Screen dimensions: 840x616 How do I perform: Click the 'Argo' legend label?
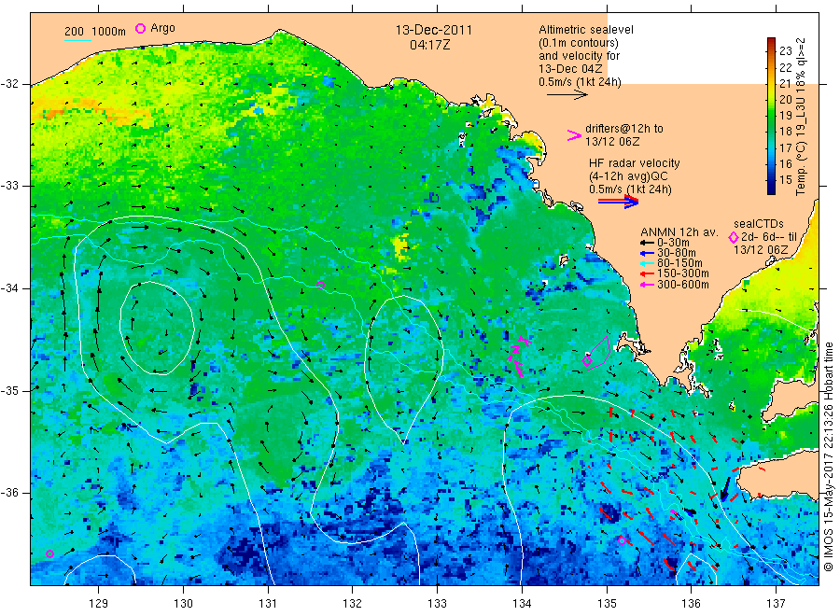pyautogui.click(x=162, y=28)
